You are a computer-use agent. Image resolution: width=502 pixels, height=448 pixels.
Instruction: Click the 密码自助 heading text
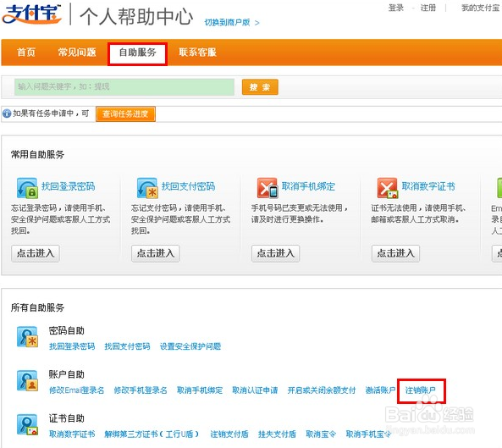[x=67, y=331]
